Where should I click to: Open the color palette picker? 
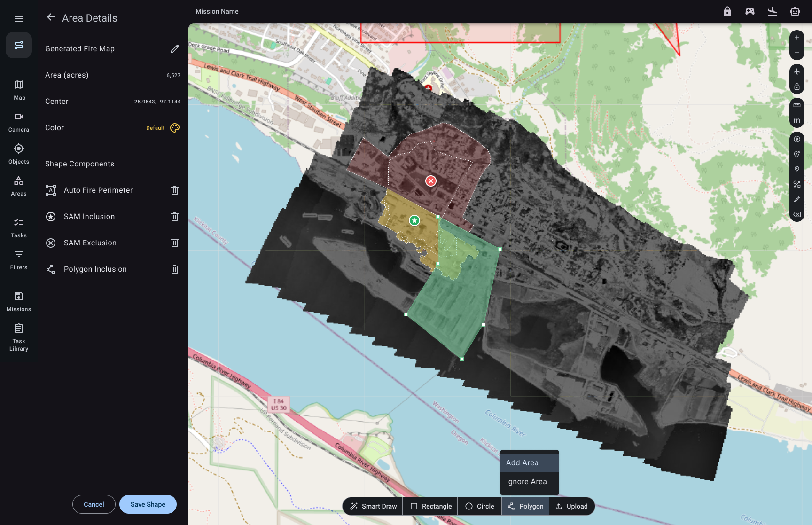175,128
